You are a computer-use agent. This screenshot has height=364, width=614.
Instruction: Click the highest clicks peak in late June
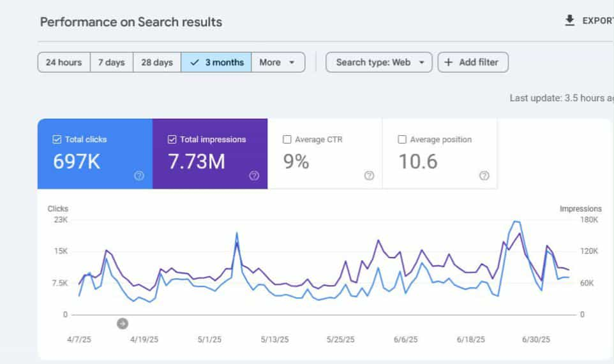point(515,221)
